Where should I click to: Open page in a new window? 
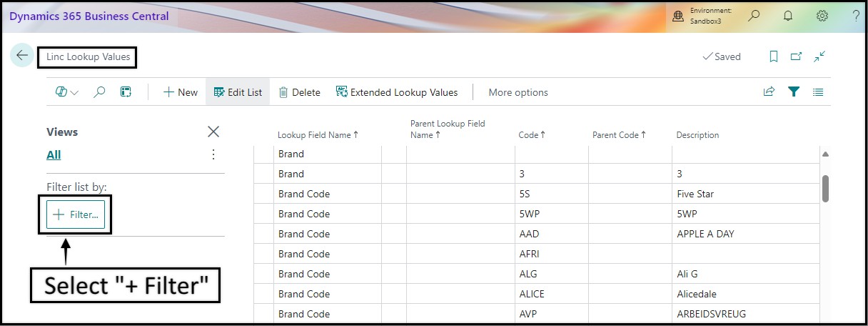click(x=796, y=56)
